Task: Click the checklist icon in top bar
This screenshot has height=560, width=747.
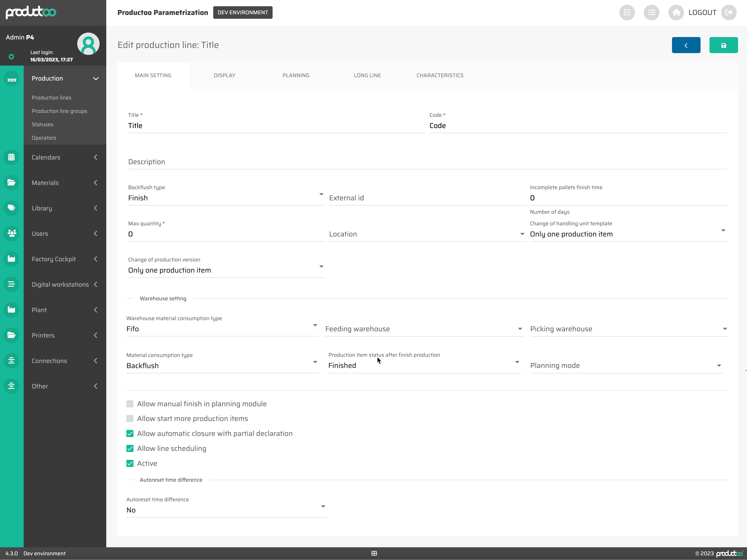Action: (627, 12)
